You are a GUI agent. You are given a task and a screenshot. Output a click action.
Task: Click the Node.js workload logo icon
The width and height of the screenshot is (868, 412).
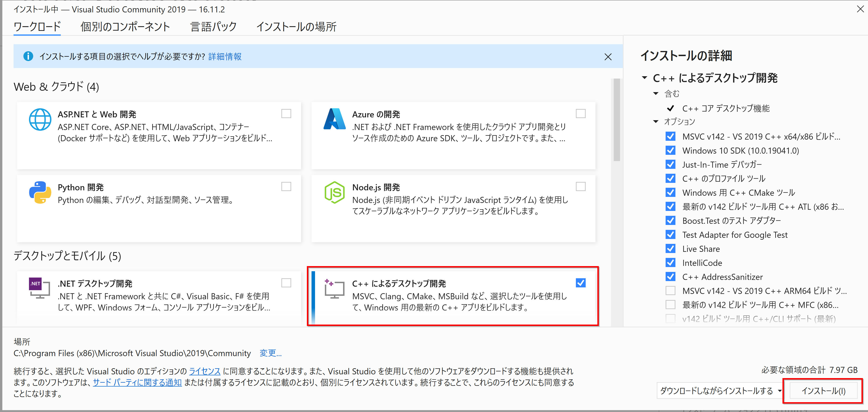[x=334, y=192]
